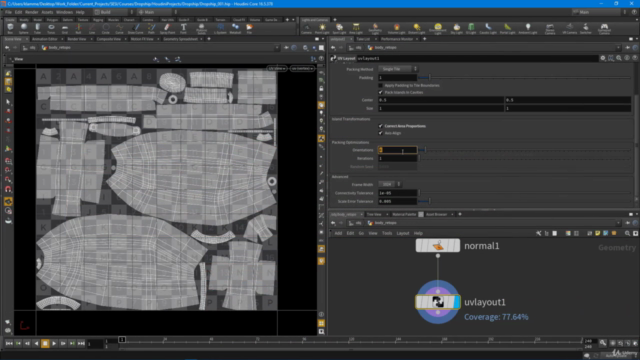Viewport: 640px width, 360px height.
Task: Add an Ambient Light from the shelf
Action: point(528,29)
